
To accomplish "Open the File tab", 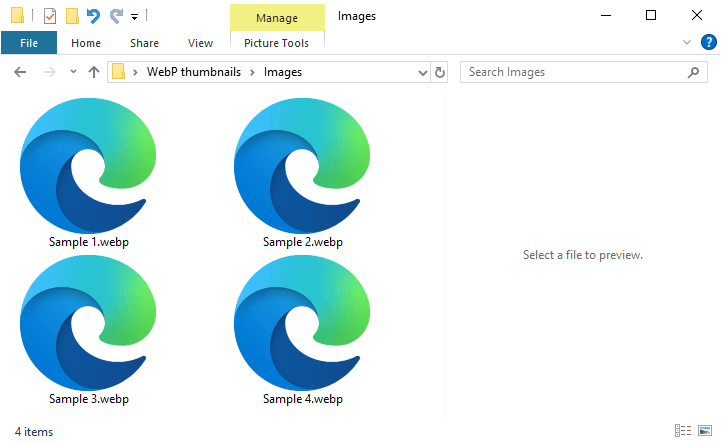I will [29, 43].
